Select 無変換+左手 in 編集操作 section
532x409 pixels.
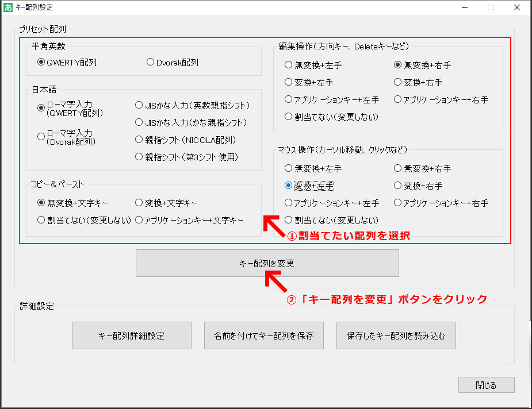[288, 64]
